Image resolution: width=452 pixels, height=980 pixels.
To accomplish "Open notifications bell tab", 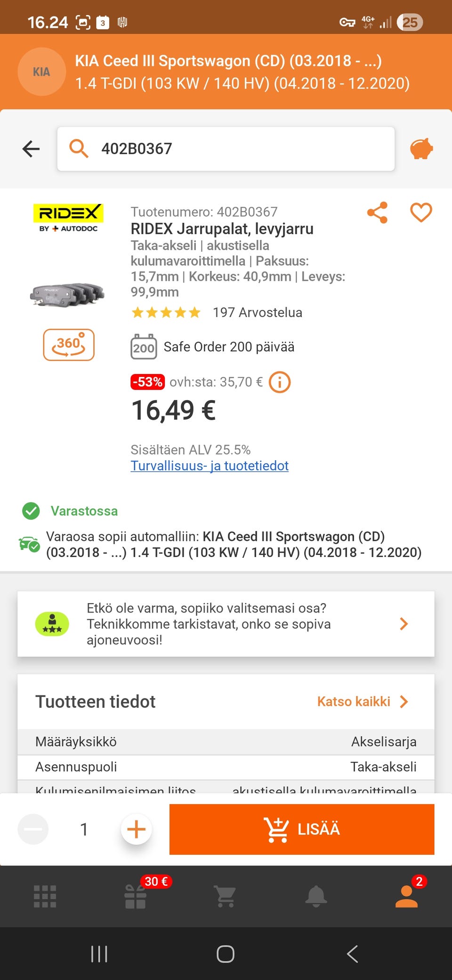I will [316, 896].
